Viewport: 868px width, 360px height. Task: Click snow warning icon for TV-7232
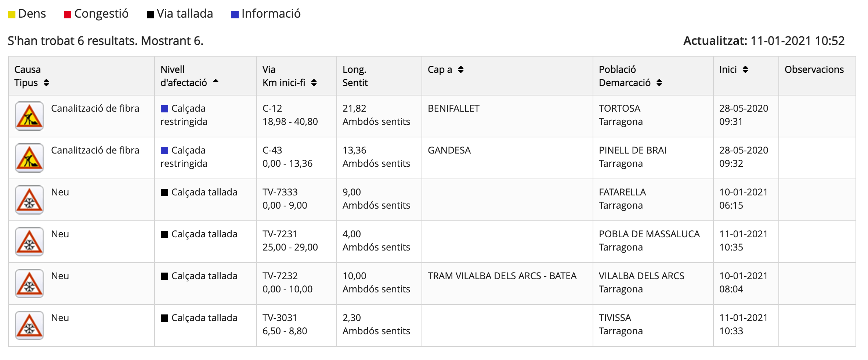click(x=29, y=284)
